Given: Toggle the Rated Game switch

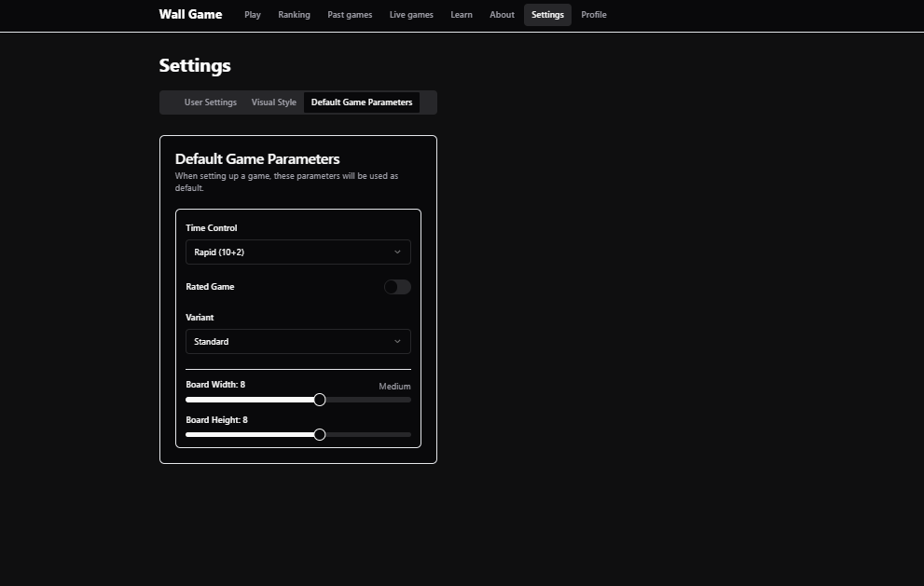Looking at the screenshot, I should tap(397, 287).
